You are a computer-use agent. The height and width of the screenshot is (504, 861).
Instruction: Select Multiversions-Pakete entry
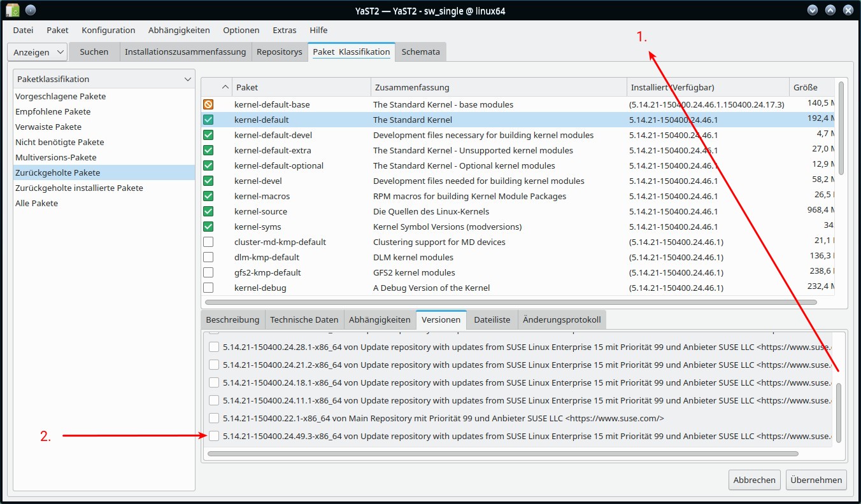coord(104,157)
